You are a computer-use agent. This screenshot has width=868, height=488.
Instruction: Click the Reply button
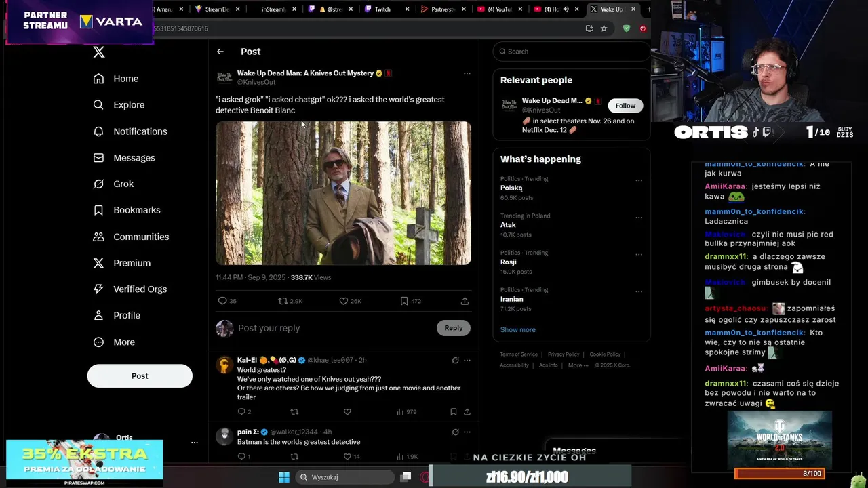pos(453,328)
